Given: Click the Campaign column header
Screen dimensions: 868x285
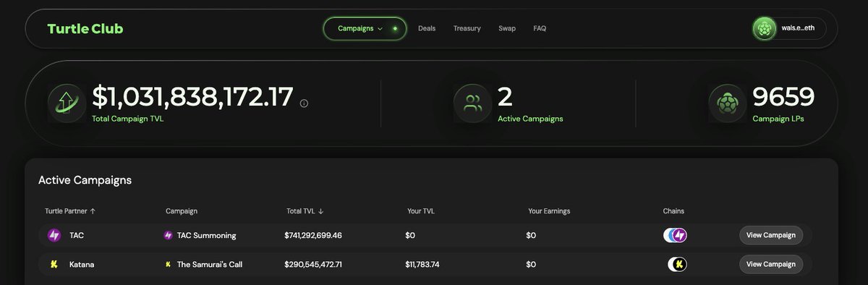Looking at the screenshot, I should 182,211.
